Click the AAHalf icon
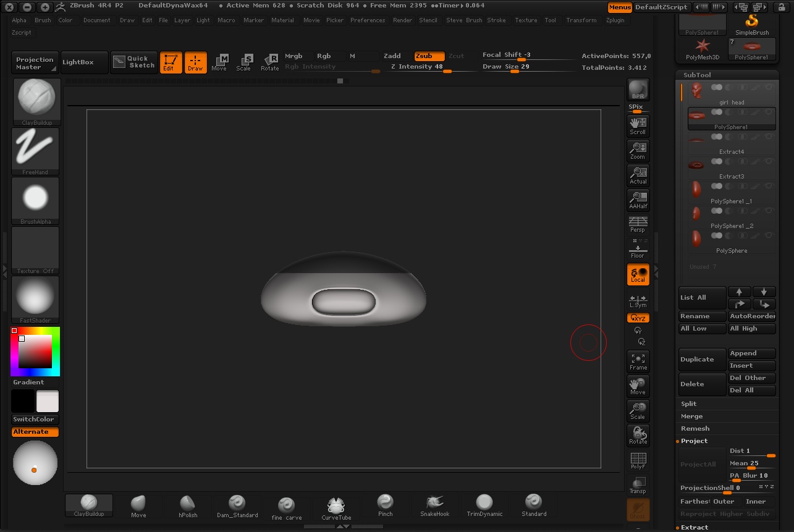This screenshot has height=532, width=794. 638,200
